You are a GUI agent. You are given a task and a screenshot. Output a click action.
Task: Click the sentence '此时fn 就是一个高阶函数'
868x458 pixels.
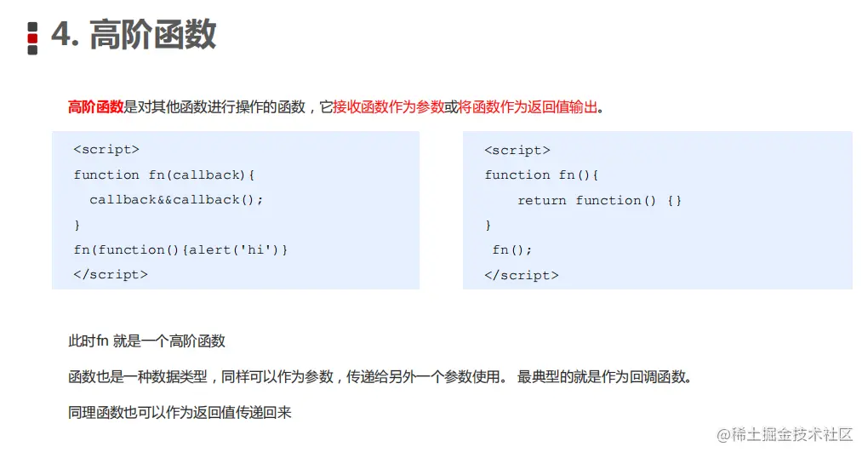[x=146, y=341]
